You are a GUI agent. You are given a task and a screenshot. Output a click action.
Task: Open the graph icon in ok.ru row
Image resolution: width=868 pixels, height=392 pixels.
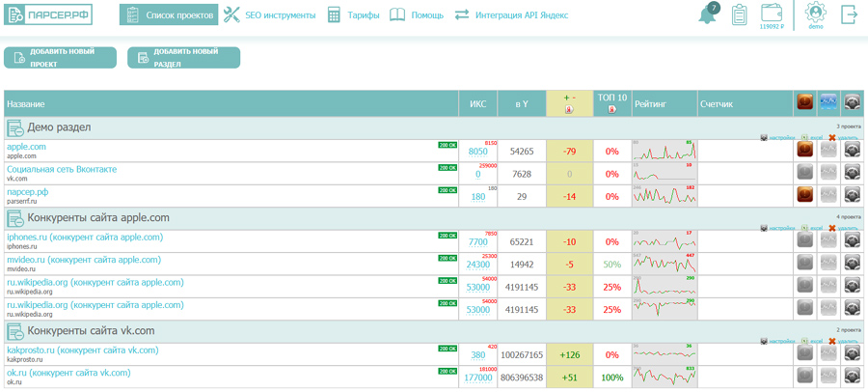tap(828, 376)
